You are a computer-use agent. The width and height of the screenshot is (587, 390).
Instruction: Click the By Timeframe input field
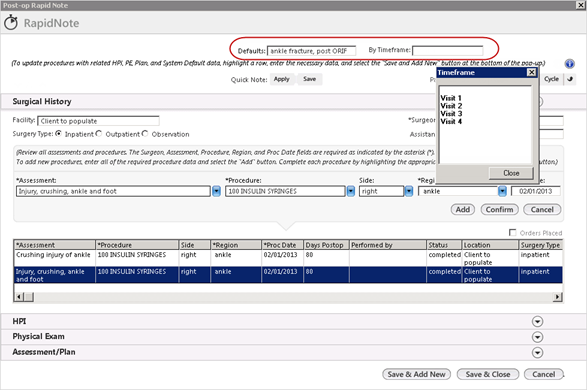click(447, 50)
